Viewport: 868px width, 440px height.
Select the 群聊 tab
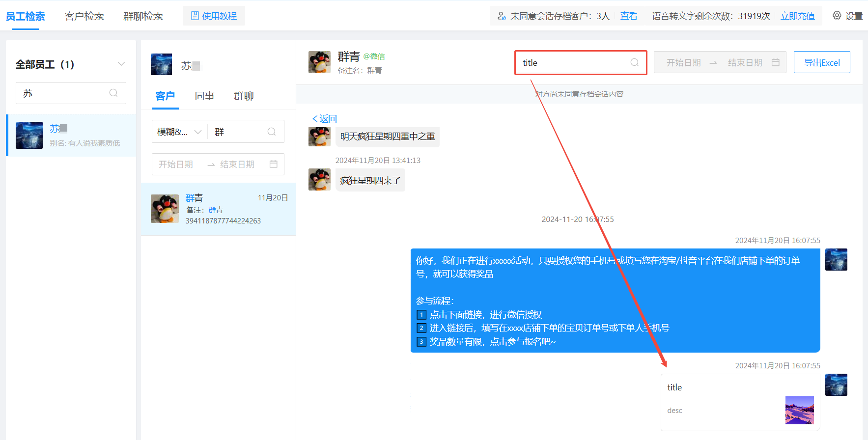tap(244, 96)
